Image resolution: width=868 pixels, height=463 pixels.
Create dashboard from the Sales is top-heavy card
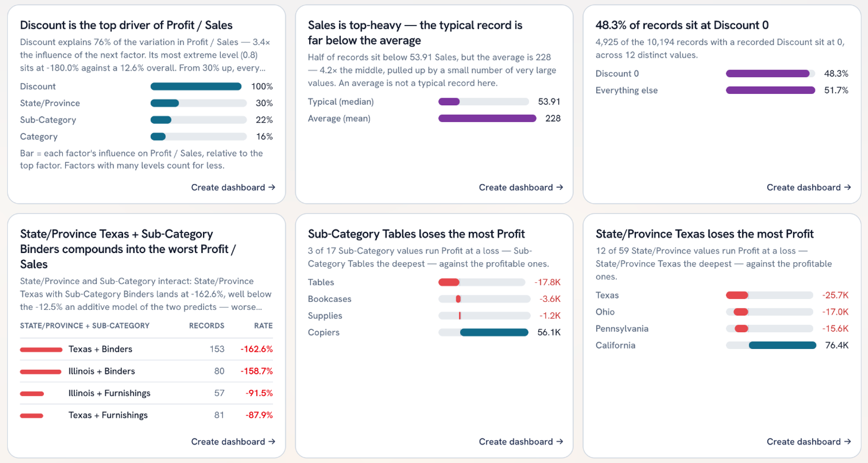(x=521, y=187)
